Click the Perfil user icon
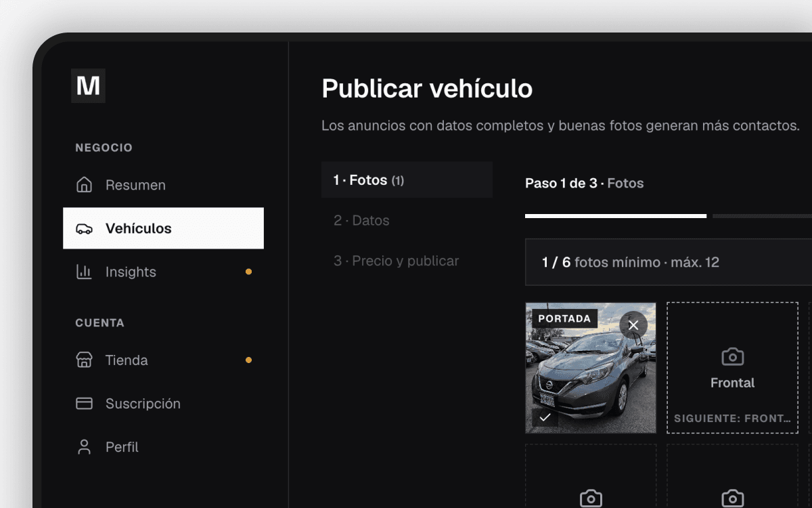812x508 pixels. pos(84,447)
